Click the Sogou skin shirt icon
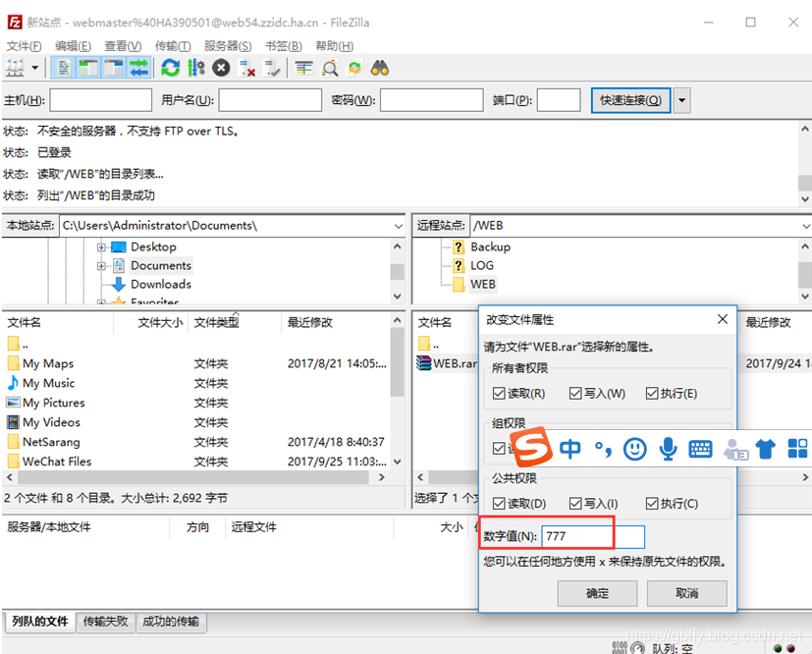This screenshot has width=812, height=654. coord(766,449)
